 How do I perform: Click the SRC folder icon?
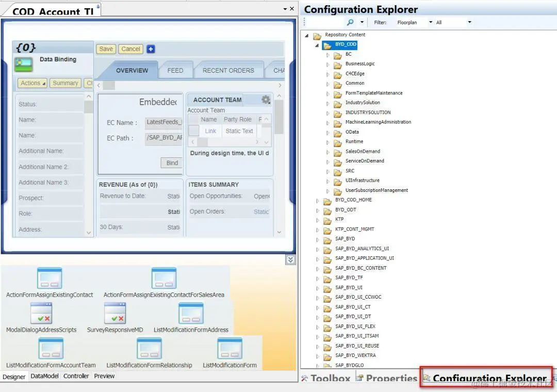coord(337,172)
